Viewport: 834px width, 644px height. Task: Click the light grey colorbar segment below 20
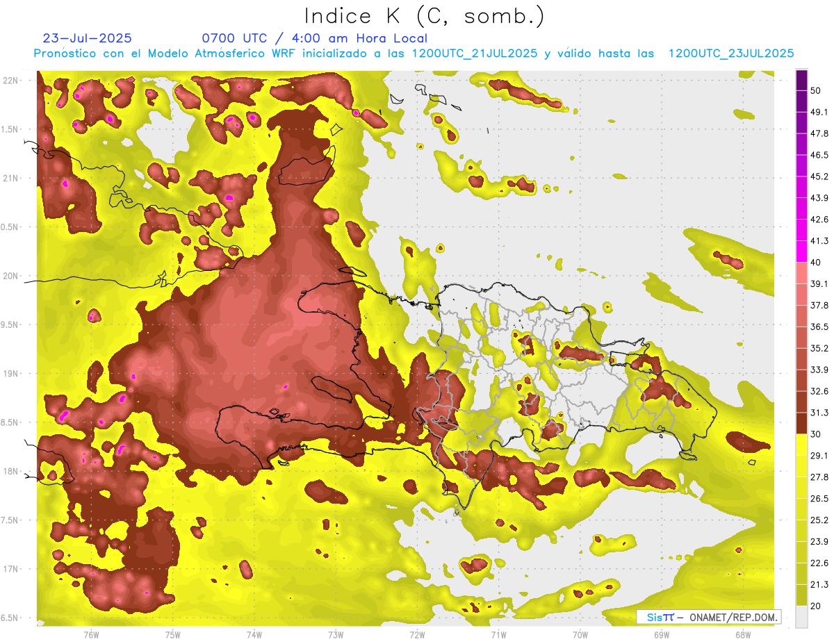click(x=801, y=617)
